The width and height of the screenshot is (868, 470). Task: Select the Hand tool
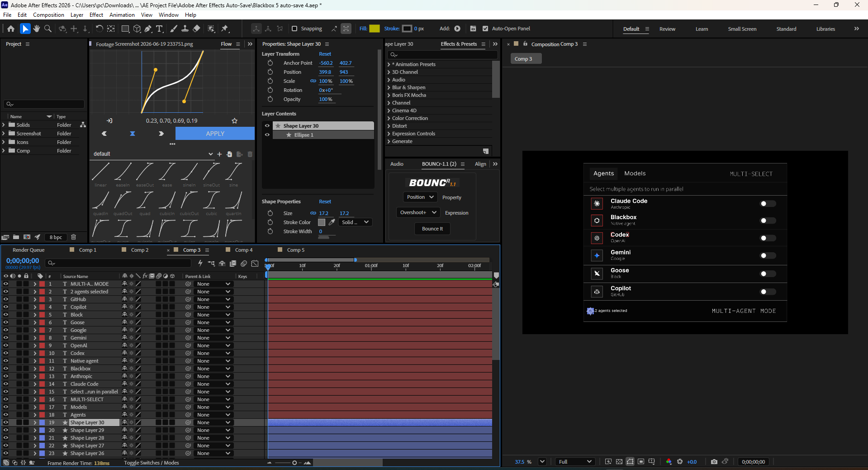point(37,29)
